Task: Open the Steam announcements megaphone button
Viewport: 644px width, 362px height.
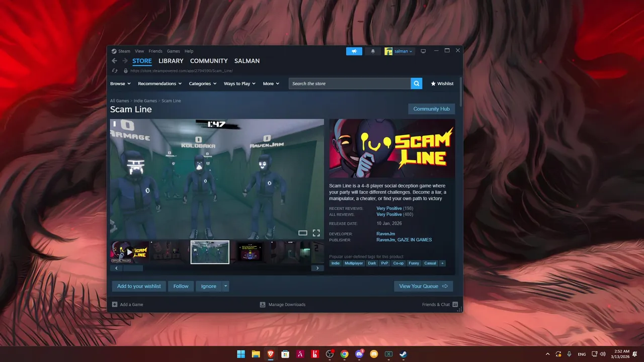Action: click(354, 51)
